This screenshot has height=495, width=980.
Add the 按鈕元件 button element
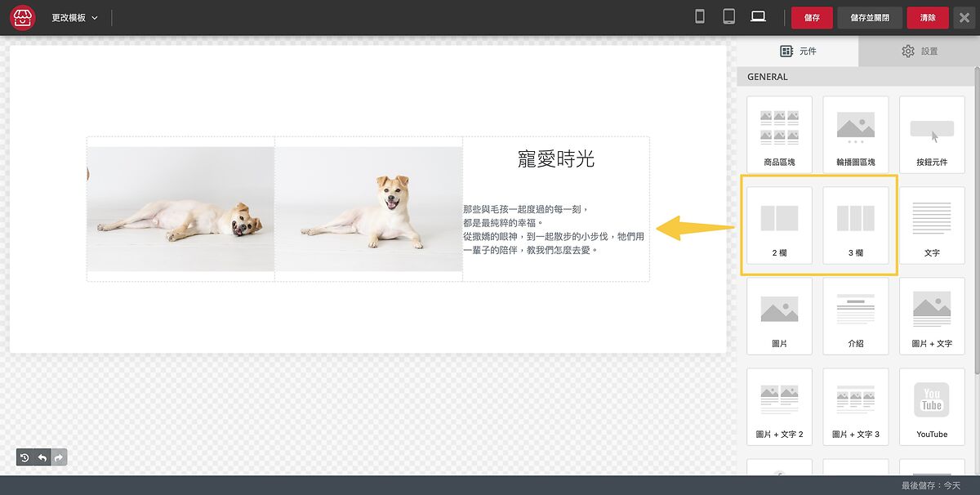pos(932,134)
